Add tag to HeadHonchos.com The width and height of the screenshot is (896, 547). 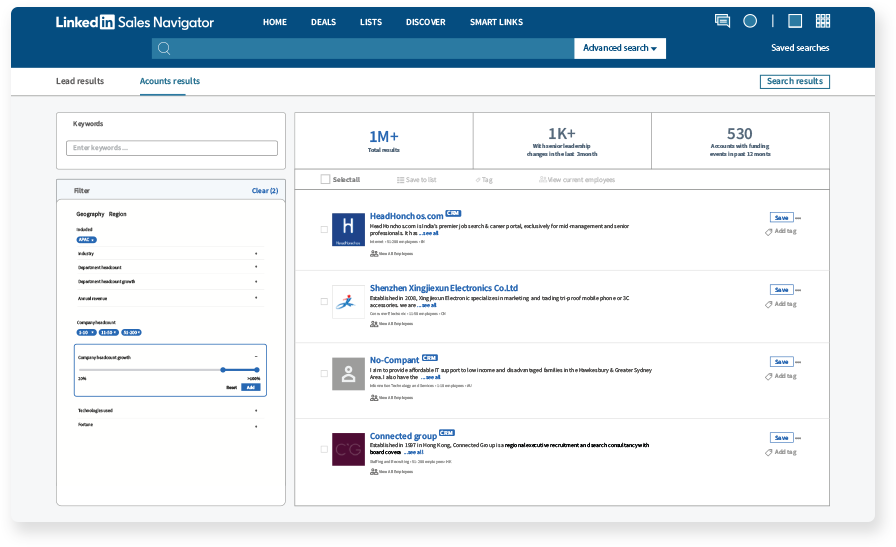point(781,231)
